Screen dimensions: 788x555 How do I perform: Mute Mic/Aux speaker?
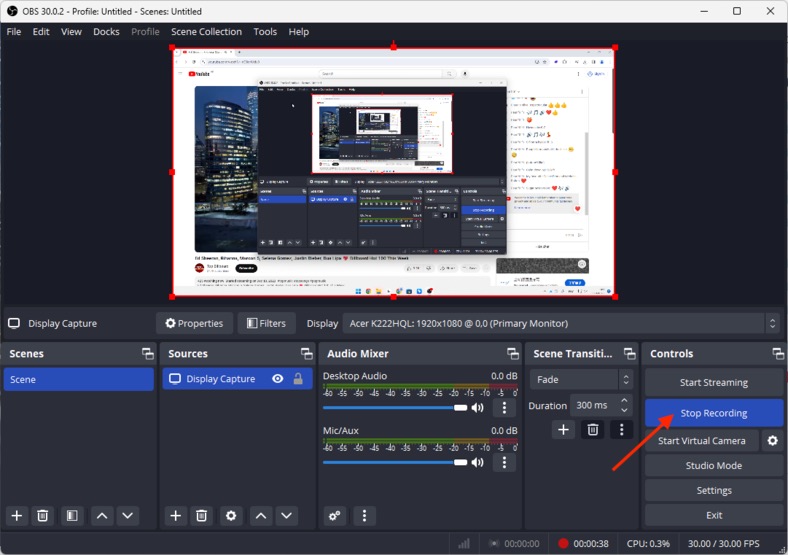(x=477, y=462)
